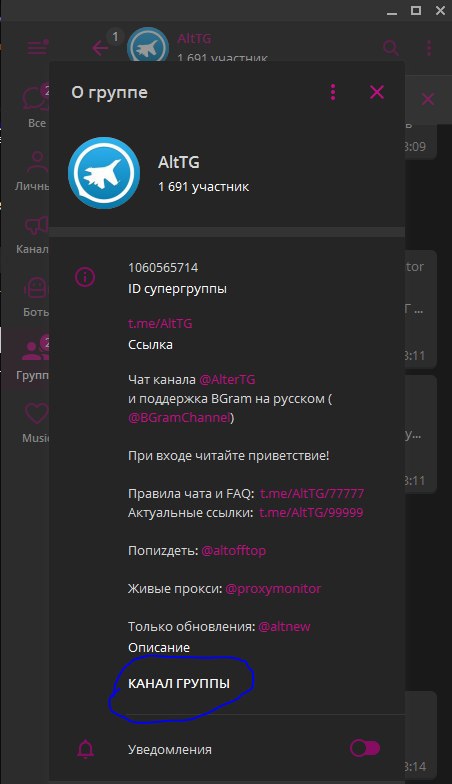Open the t.me/AltTG link

[x=160, y=324]
